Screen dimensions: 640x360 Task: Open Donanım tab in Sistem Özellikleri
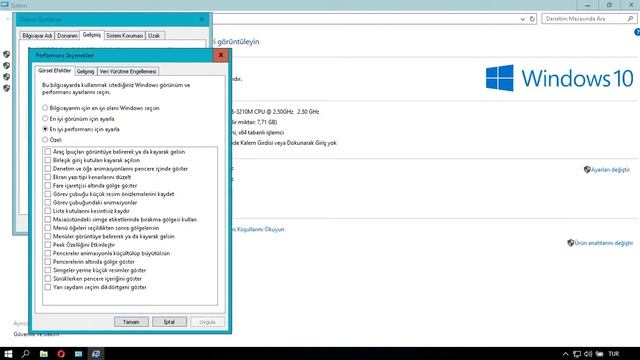click(67, 36)
